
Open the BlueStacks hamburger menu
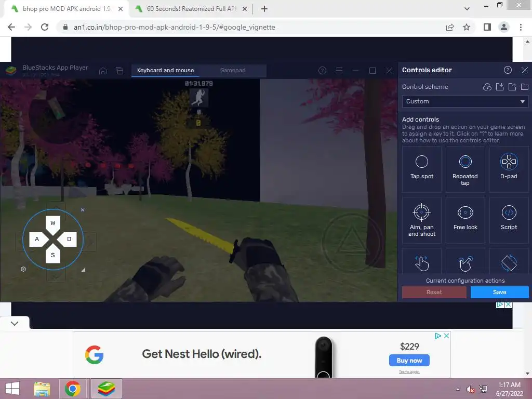339,70
